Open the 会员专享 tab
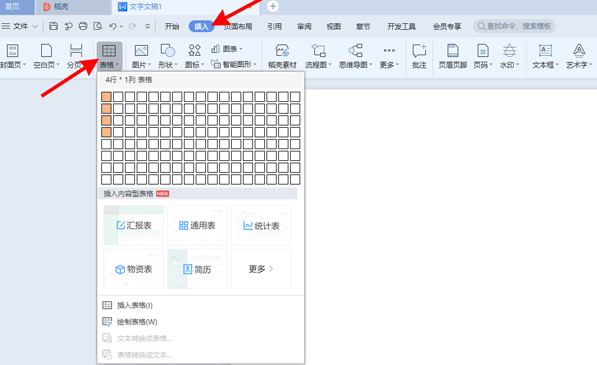 click(447, 26)
